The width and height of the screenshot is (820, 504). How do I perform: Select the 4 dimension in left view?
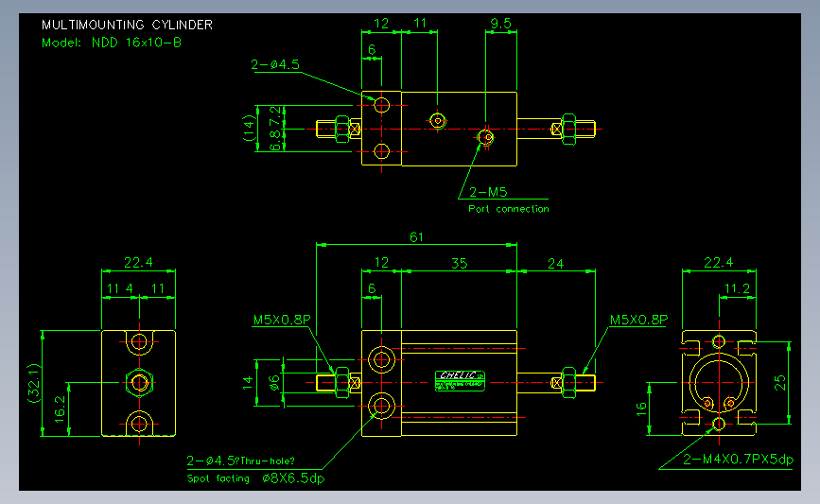pos(130,288)
